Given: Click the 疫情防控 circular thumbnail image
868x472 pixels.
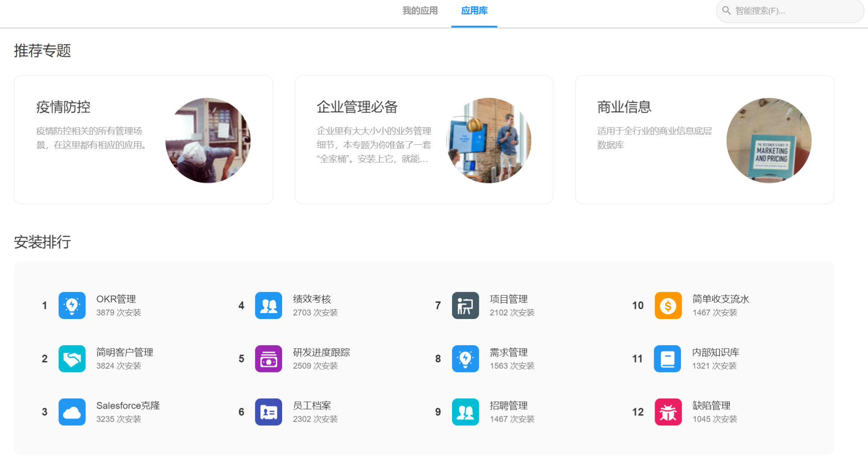Looking at the screenshot, I should [208, 140].
